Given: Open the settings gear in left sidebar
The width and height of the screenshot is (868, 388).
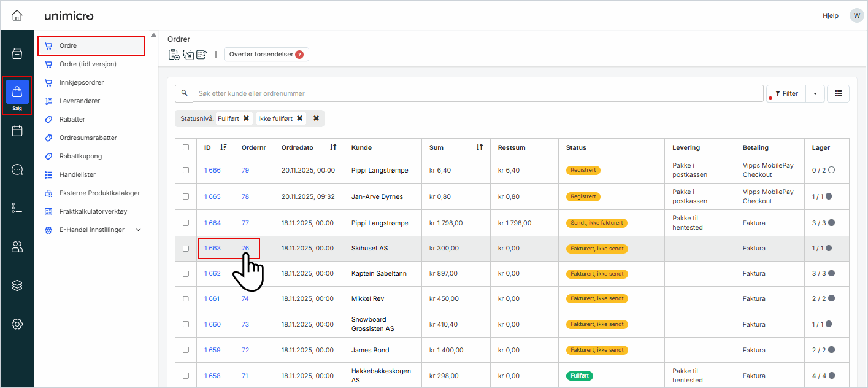Looking at the screenshot, I should [x=17, y=324].
